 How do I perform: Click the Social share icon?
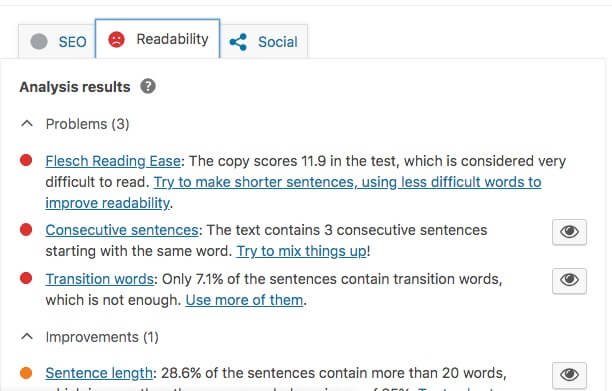238,42
